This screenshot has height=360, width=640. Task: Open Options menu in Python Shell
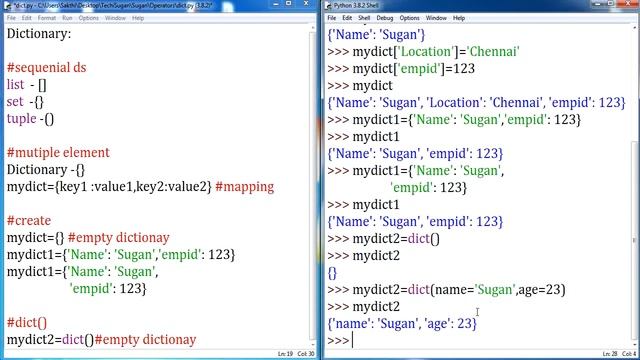coord(409,18)
